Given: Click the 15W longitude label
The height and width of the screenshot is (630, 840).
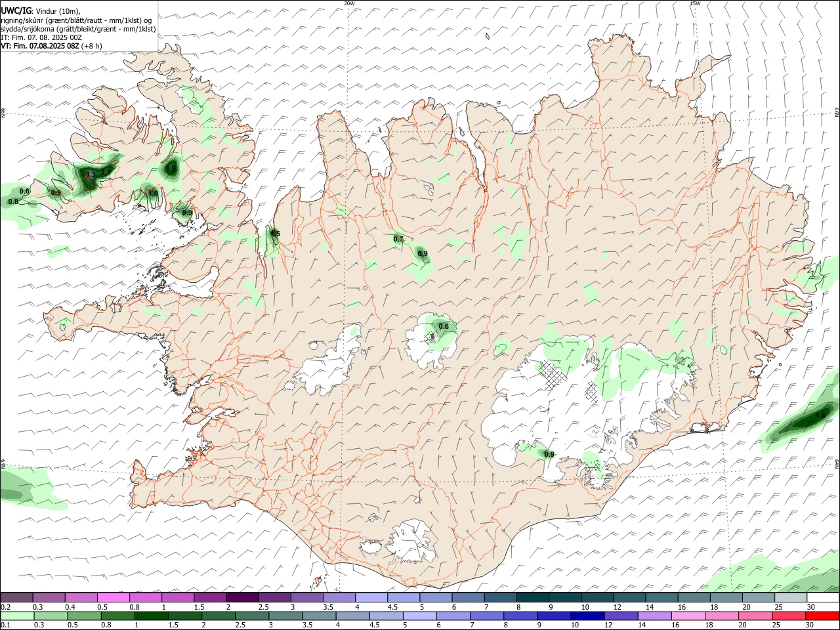Looking at the screenshot, I should (695, 3).
